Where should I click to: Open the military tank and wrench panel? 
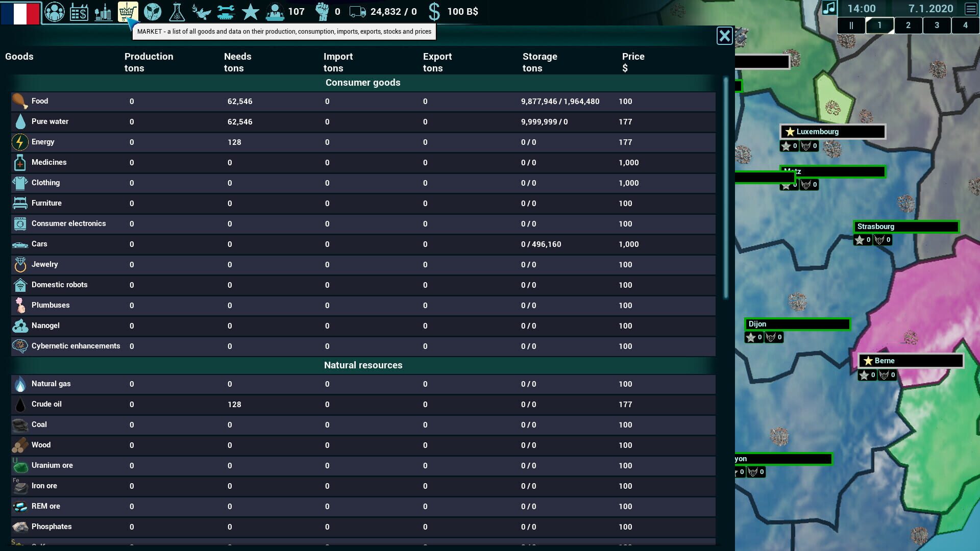[225, 11]
